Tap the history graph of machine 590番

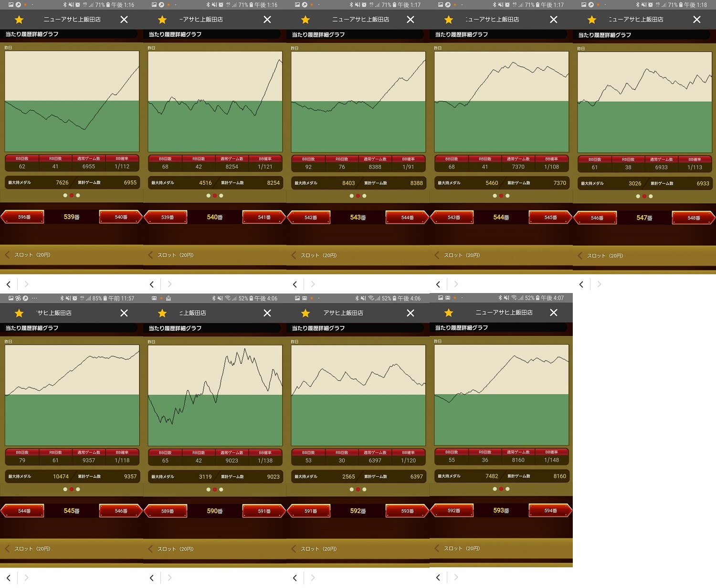coord(215,396)
